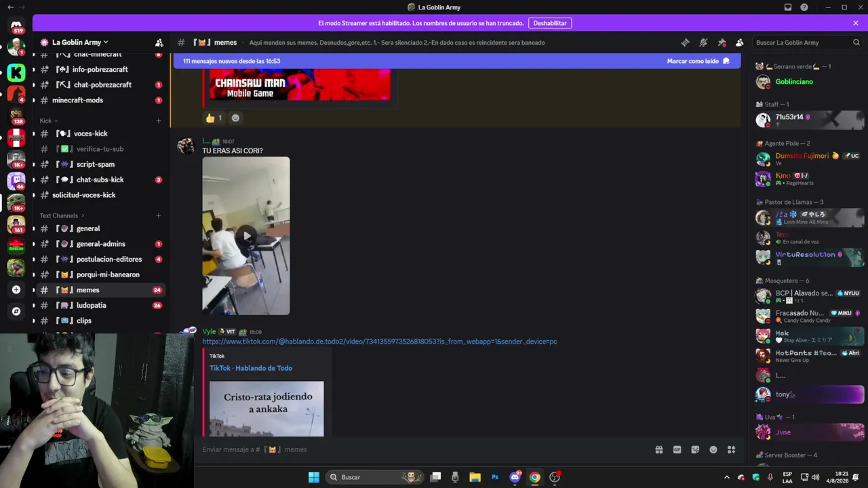868x488 pixels.
Task: Open the Chainsaw Man Mobile Game image
Action: click(x=299, y=85)
